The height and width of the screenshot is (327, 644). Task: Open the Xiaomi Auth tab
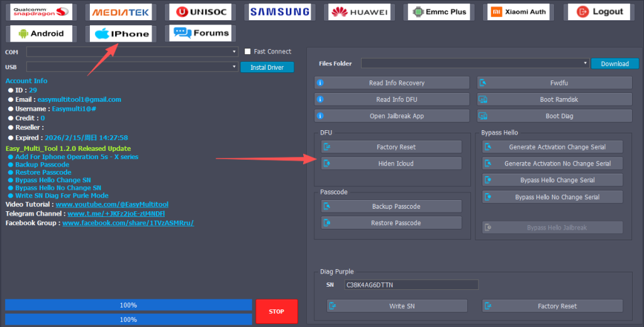[519, 12]
